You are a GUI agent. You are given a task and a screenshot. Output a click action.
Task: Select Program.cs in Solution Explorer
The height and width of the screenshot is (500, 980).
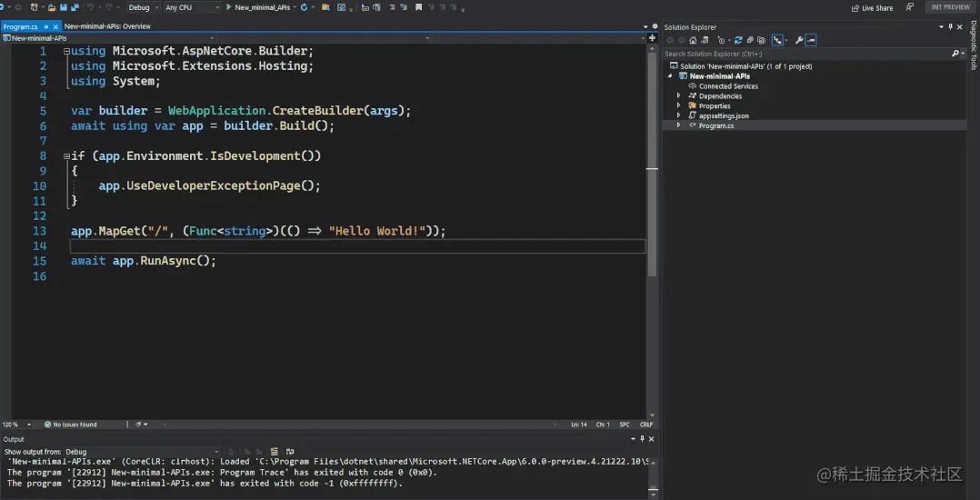coord(716,125)
